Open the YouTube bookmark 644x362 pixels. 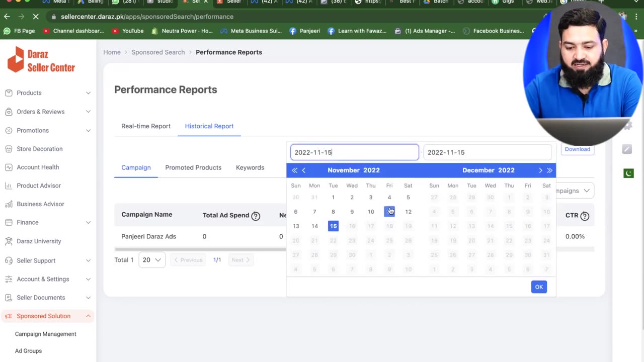click(x=128, y=31)
